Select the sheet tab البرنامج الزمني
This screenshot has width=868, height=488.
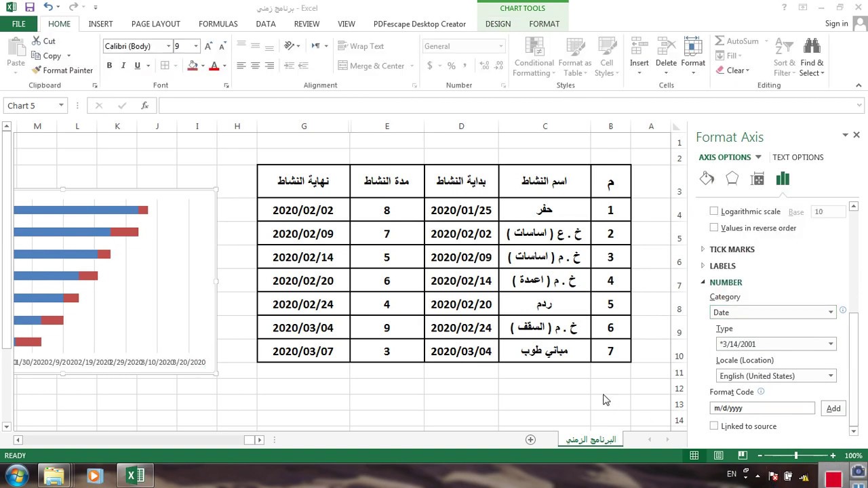591,440
